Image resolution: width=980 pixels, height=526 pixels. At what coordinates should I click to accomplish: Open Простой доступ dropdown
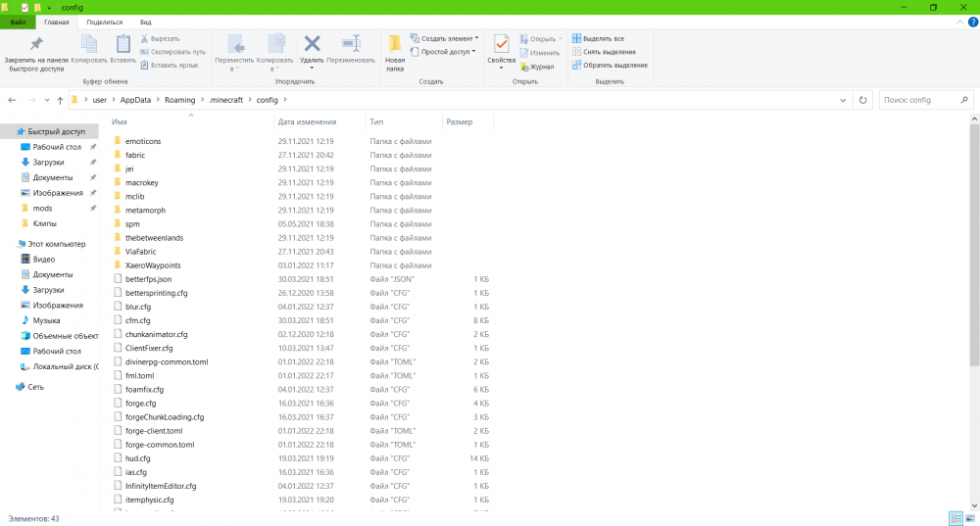pos(443,52)
